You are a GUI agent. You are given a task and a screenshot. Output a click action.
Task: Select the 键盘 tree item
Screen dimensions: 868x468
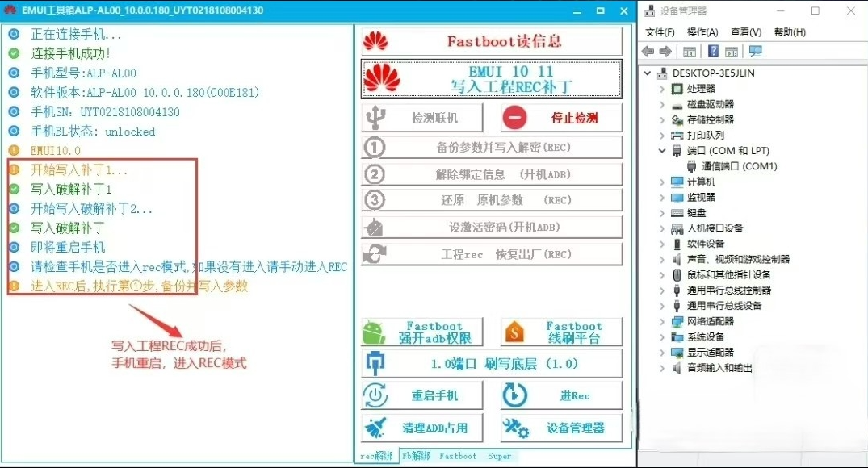click(696, 212)
